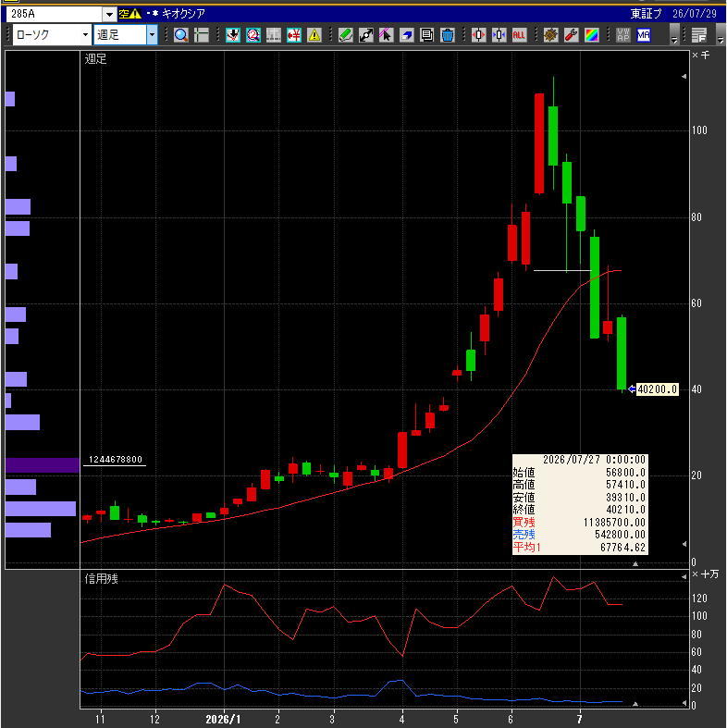Click the 買残 11385700.00 row
The width and height of the screenshot is (727, 728).
click(579, 523)
